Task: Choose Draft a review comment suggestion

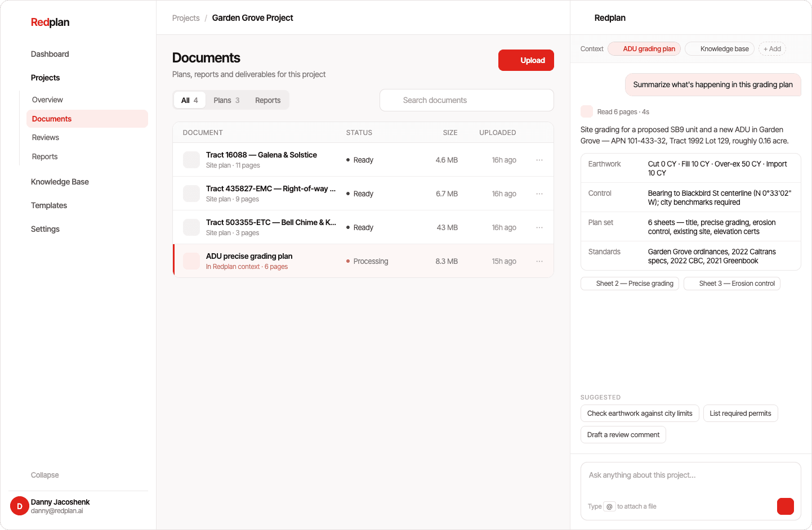Action: [x=623, y=435]
